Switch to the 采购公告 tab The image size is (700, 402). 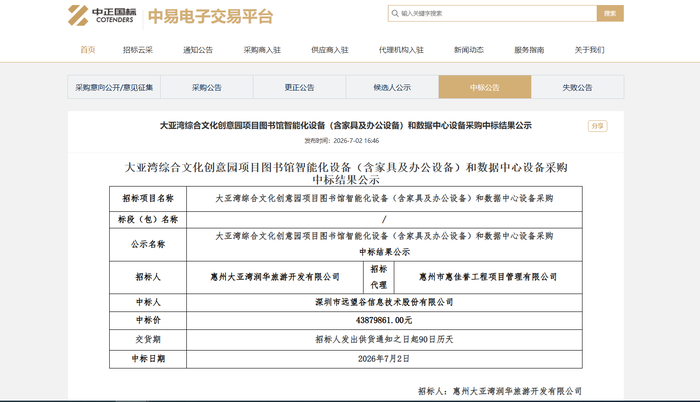[207, 87]
